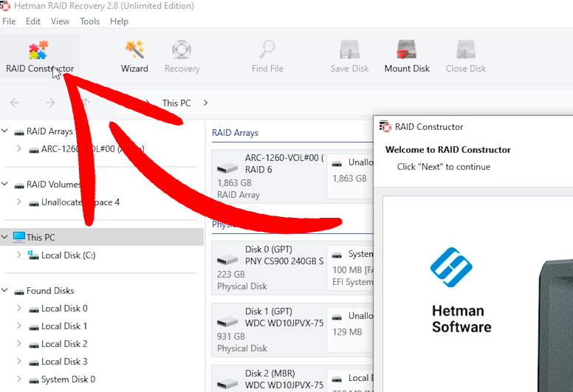573x392 pixels.
Task: Select Disk 1 WDC WD10JPVX-75 931 GB card
Action: [x=268, y=330]
